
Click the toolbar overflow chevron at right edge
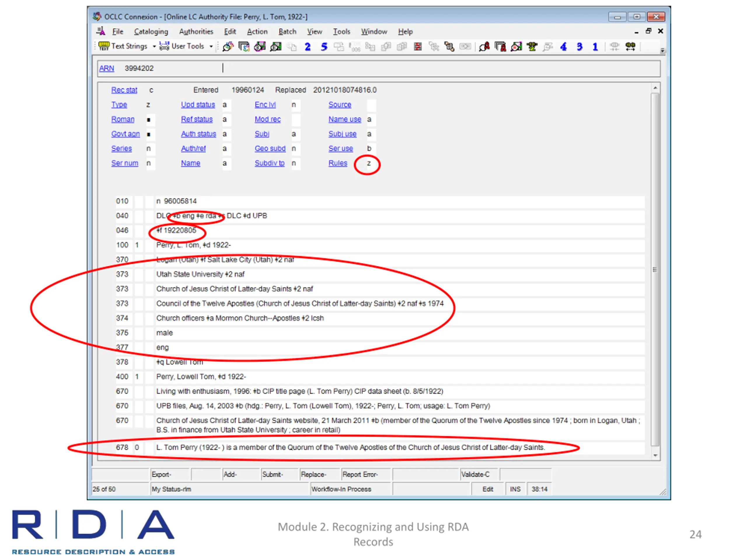(663, 51)
